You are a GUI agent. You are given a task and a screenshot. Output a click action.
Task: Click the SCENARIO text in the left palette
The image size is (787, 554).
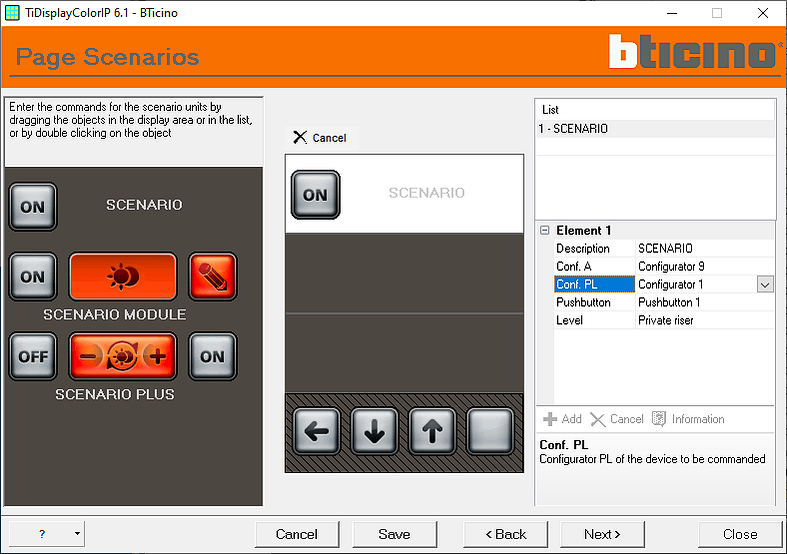click(x=144, y=205)
